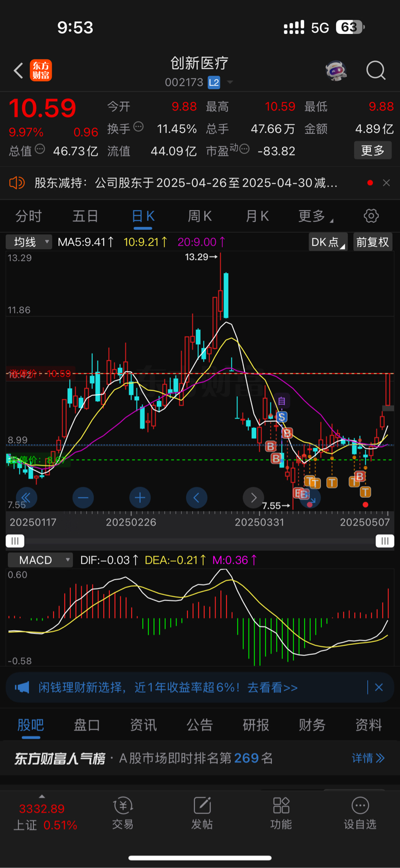Tap the MA5:9.41 moving average label
This screenshot has height=868, width=400.
86,242
